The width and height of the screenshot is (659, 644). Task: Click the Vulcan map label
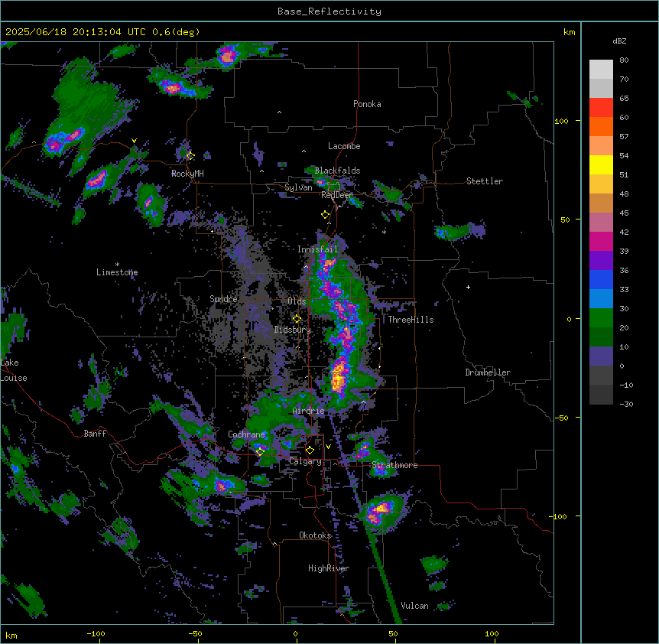415,606
